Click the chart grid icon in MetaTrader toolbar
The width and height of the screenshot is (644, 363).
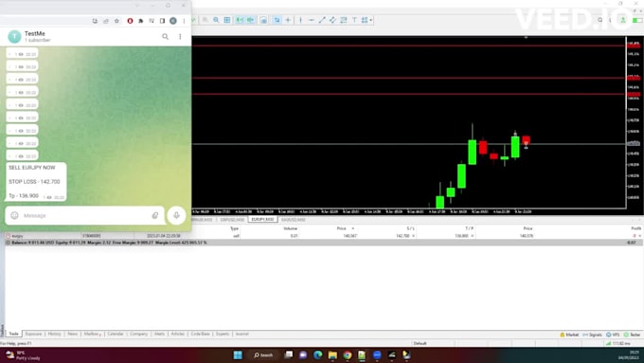tap(227, 20)
